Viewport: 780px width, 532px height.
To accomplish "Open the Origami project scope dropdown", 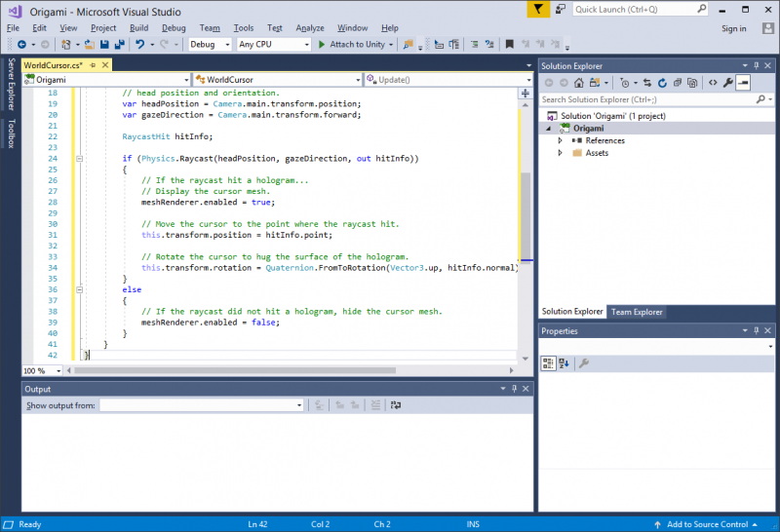I will pos(107,80).
